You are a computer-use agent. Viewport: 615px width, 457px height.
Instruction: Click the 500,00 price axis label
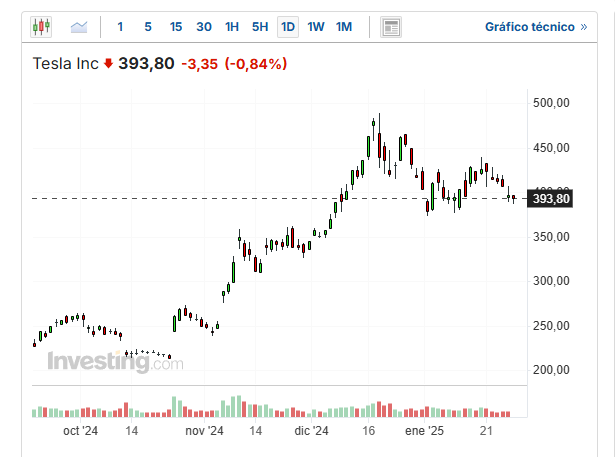(551, 103)
